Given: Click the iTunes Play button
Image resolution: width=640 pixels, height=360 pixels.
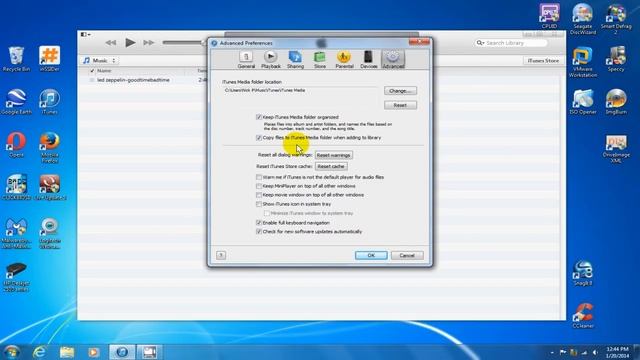Looking at the screenshot, I should click(x=130, y=42).
